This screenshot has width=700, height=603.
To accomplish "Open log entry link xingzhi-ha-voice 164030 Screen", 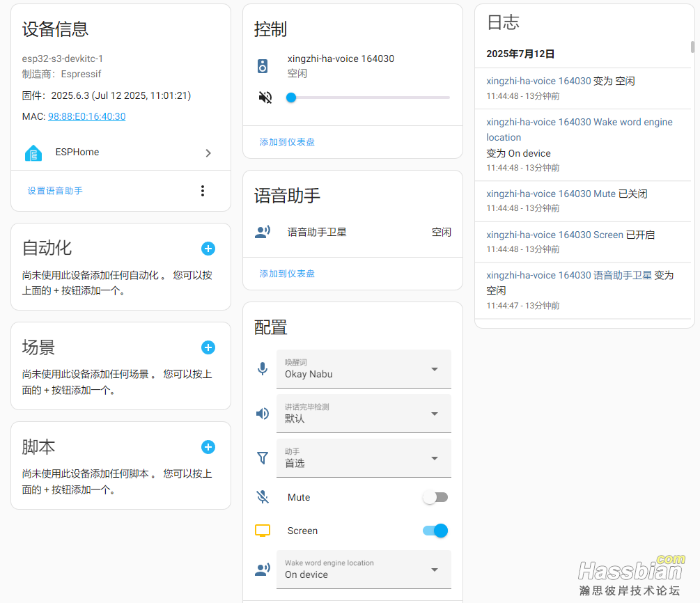I will point(554,235).
